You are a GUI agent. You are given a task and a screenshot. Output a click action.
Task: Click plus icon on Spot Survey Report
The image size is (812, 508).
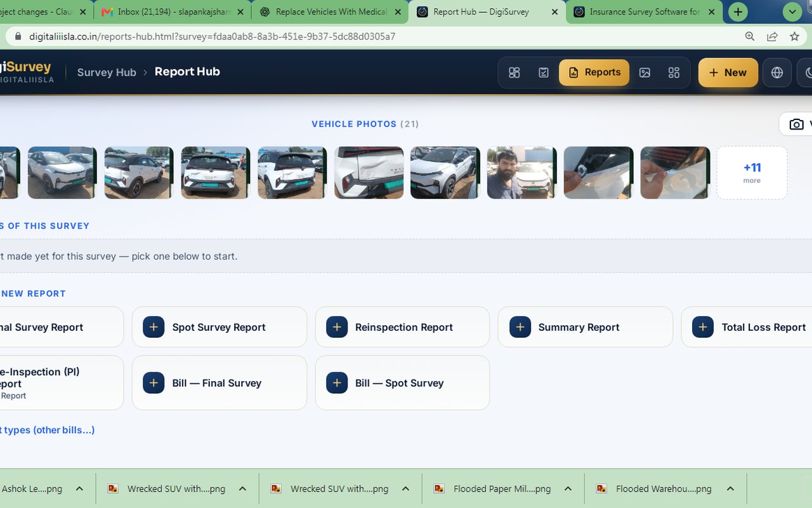coord(154,327)
